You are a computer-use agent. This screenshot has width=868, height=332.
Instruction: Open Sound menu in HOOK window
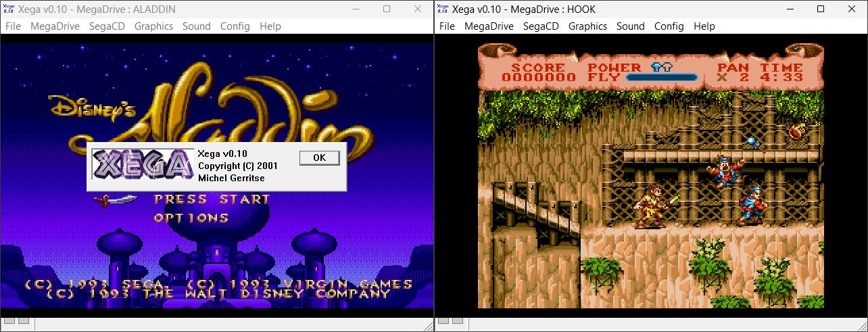631,26
